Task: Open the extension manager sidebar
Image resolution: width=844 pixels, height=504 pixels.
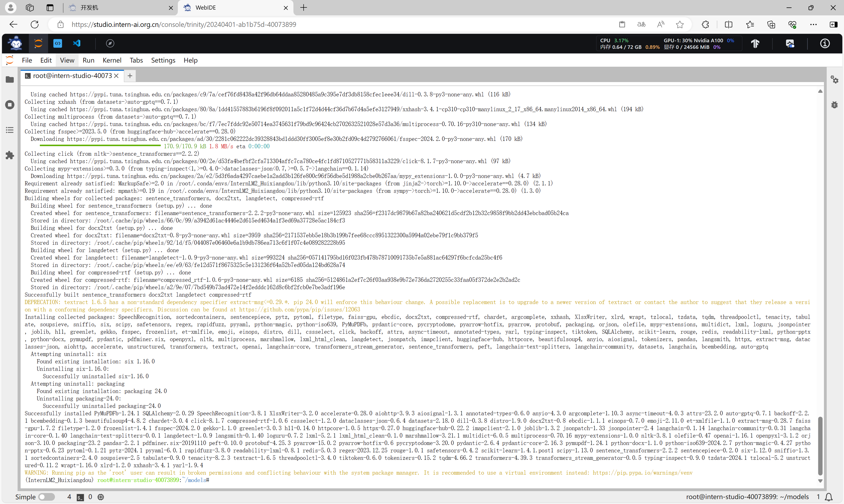Action: 10,155
